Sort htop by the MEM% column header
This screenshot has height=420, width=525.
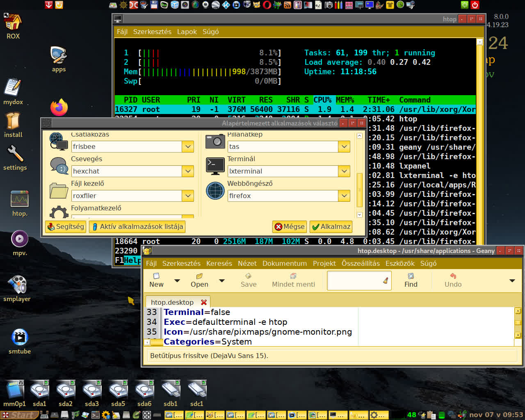[345, 100]
